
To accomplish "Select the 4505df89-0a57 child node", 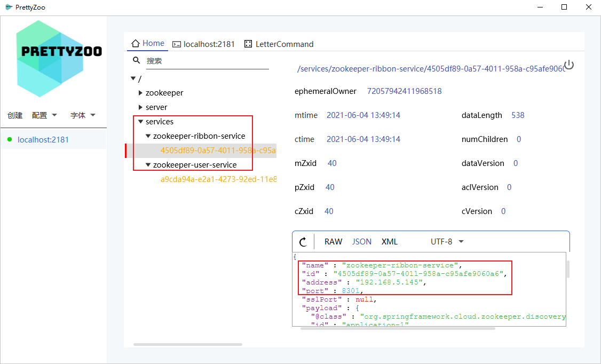I will point(218,150).
